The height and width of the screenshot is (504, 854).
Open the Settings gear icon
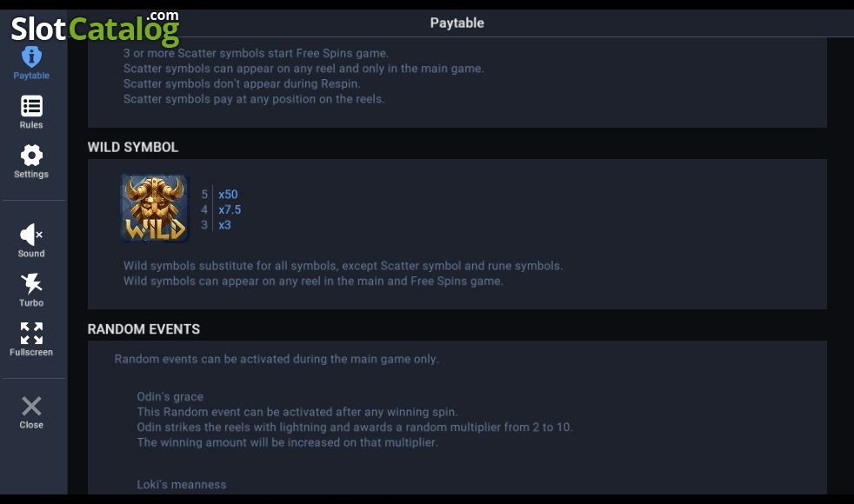[x=31, y=156]
